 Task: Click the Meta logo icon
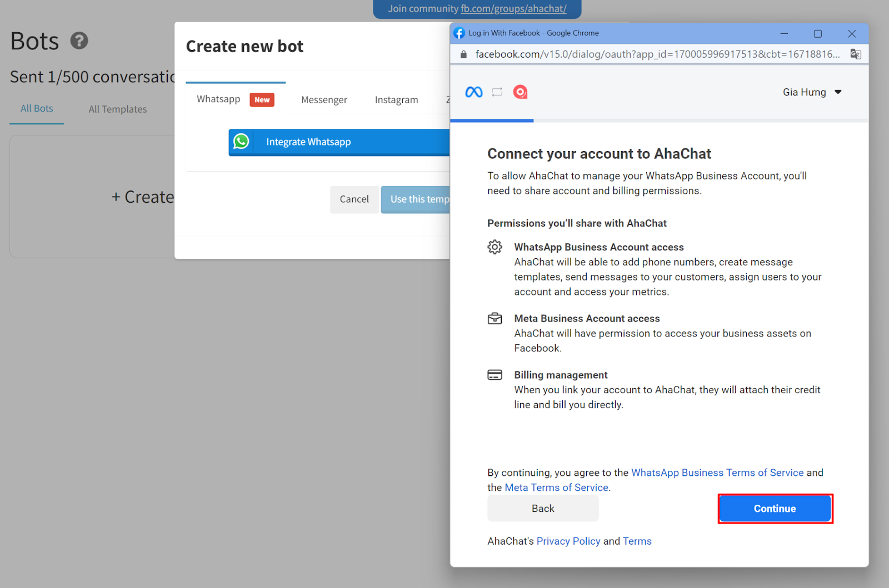click(x=473, y=92)
